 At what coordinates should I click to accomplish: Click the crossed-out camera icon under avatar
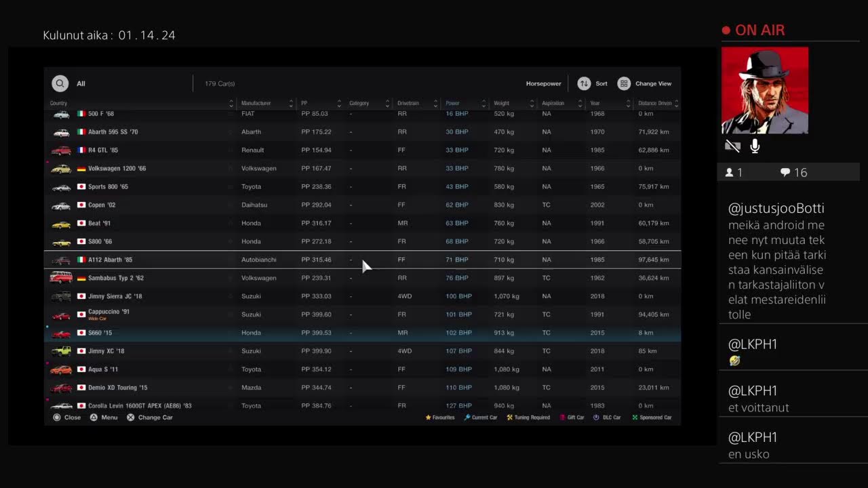[732, 146]
